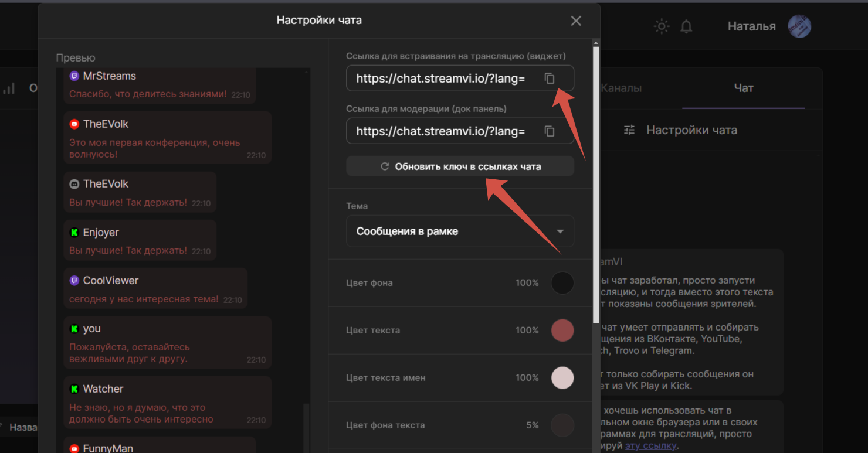The image size is (868, 453).
Task: Click the Наталья username
Action: coord(751,26)
